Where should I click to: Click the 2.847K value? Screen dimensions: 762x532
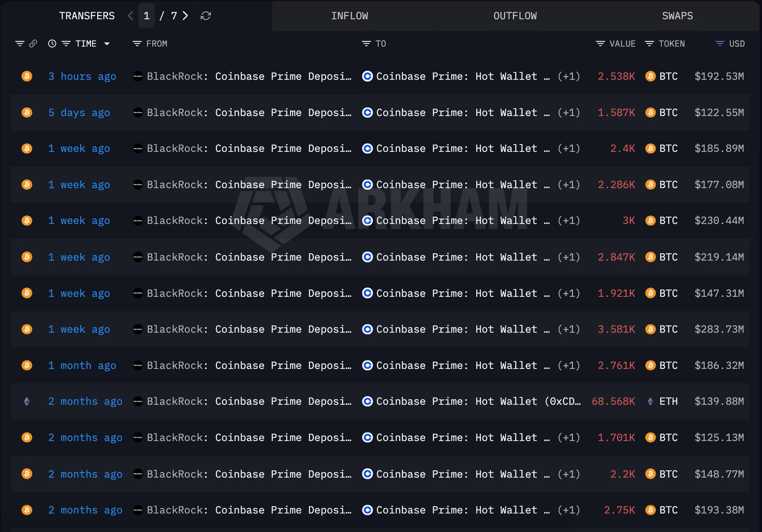[x=616, y=257]
